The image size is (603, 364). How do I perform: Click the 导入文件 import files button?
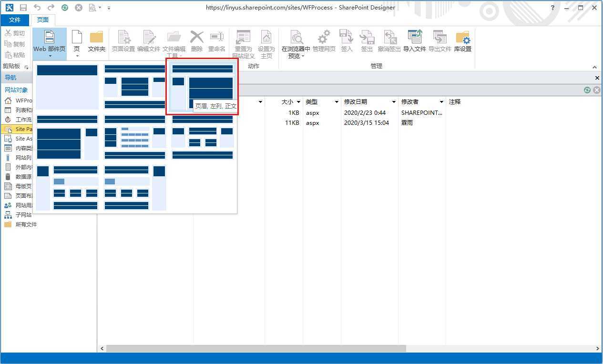point(415,41)
